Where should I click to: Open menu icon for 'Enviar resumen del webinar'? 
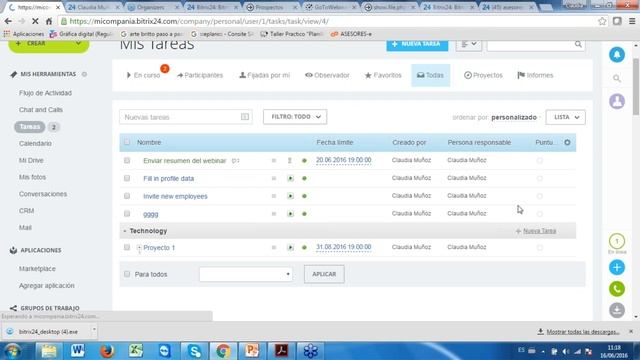point(274,160)
